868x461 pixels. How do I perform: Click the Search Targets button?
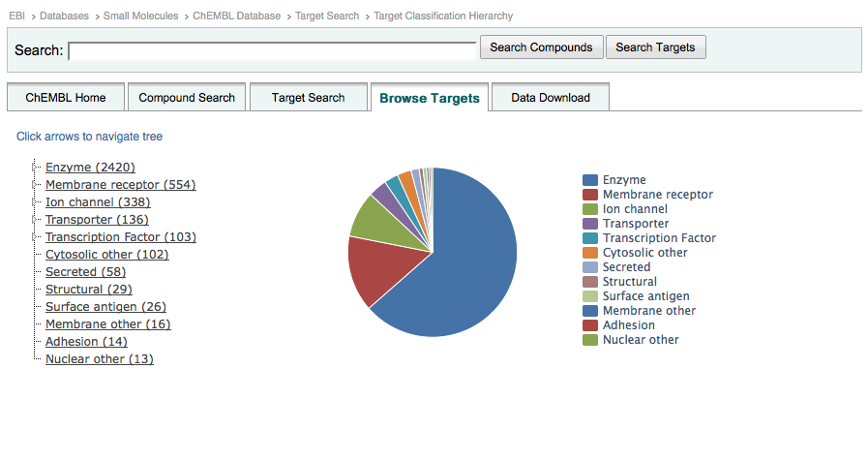(655, 47)
